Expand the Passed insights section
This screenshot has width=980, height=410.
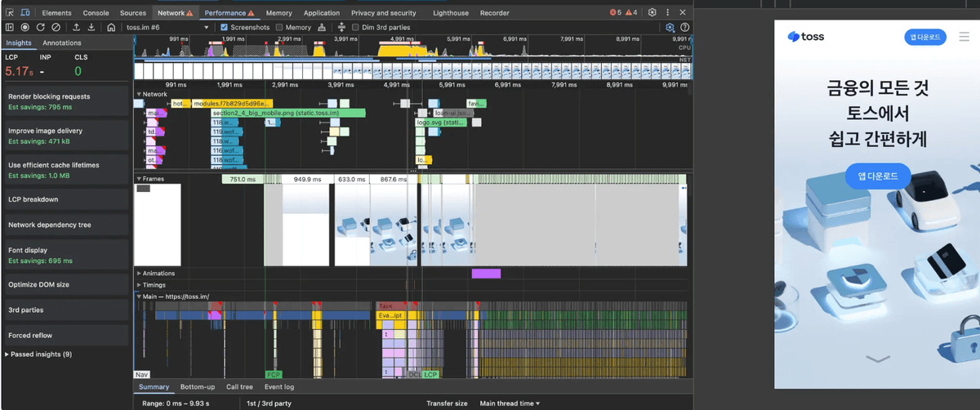pos(38,354)
